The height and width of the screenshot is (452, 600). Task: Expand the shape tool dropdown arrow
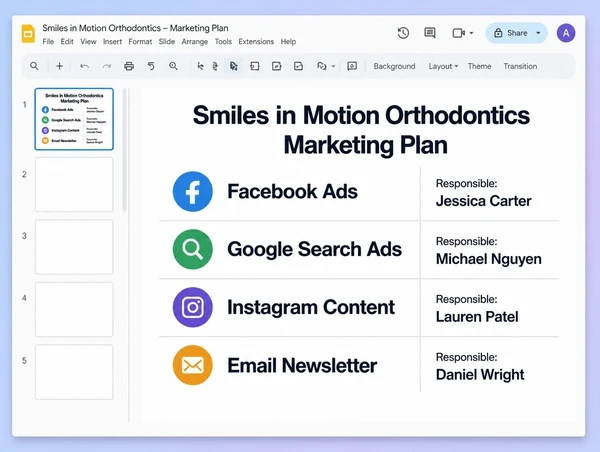333,66
